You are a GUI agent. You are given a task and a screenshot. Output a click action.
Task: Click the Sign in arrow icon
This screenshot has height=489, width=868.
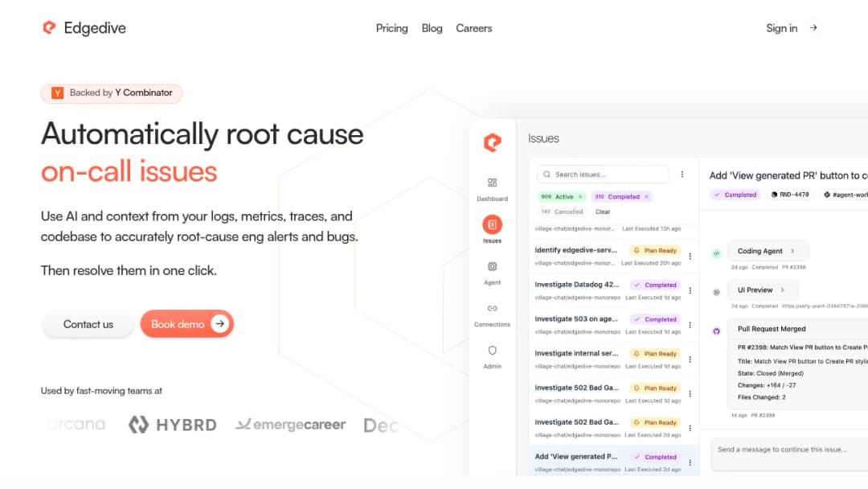(813, 27)
